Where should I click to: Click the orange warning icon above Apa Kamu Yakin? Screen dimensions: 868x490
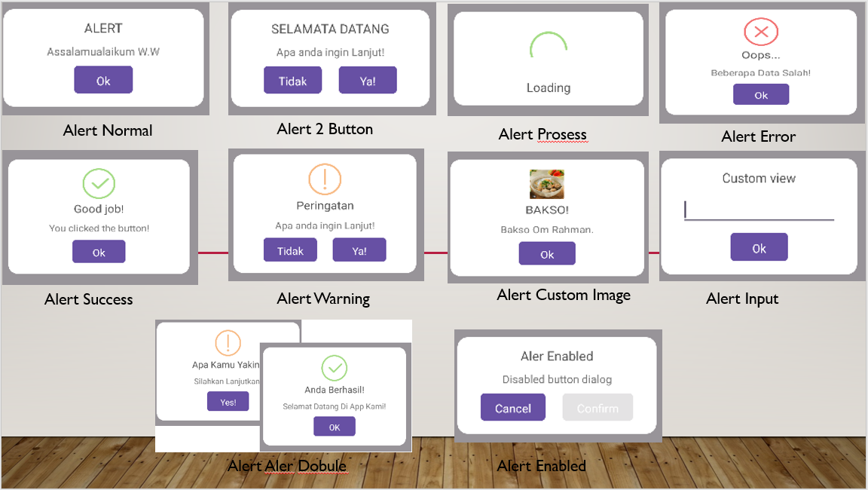[x=228, y=342]
